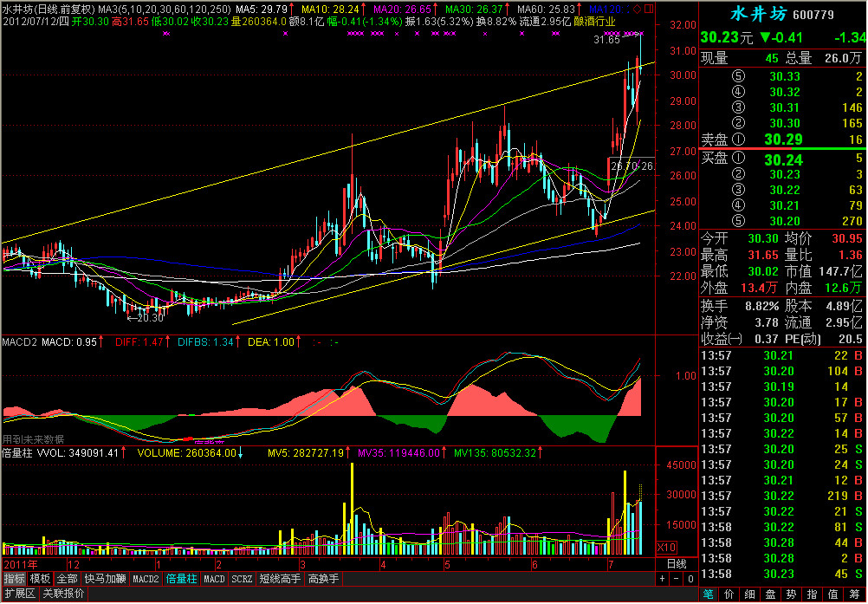868x604 pixels.
Task: Click the MACD2 sub-chart title
Action: [x=19, y=342]
